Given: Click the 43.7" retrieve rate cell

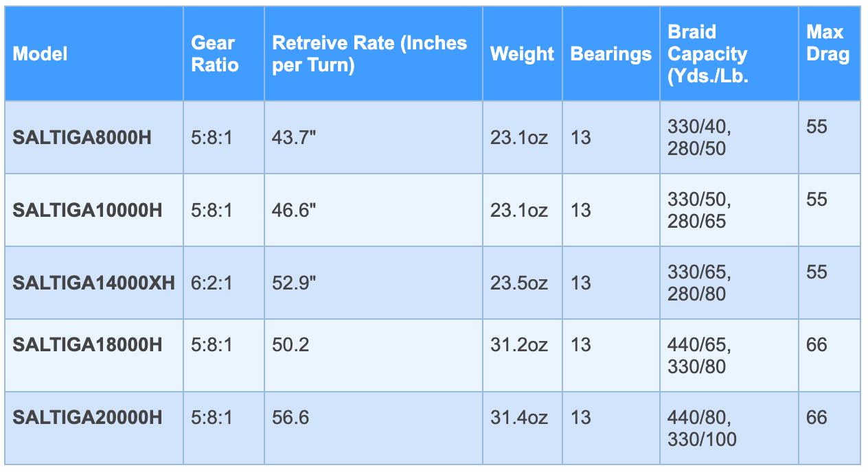Looking at the screenshot, I should coord(294,138).
